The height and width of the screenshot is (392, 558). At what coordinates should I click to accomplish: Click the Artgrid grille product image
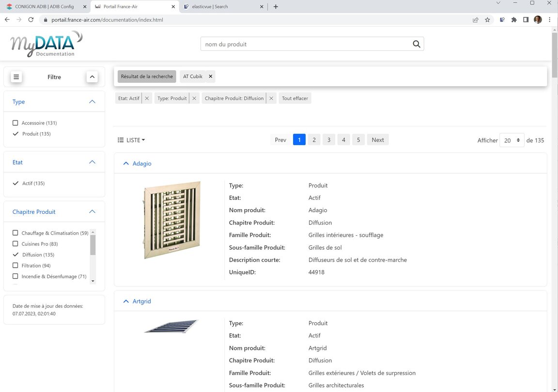pos(171,326)
